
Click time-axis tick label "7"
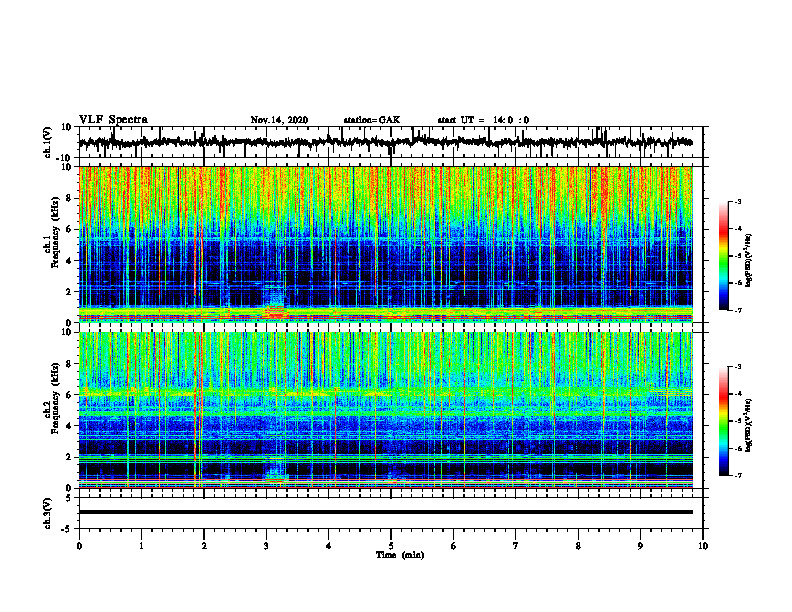pos(516,546)
